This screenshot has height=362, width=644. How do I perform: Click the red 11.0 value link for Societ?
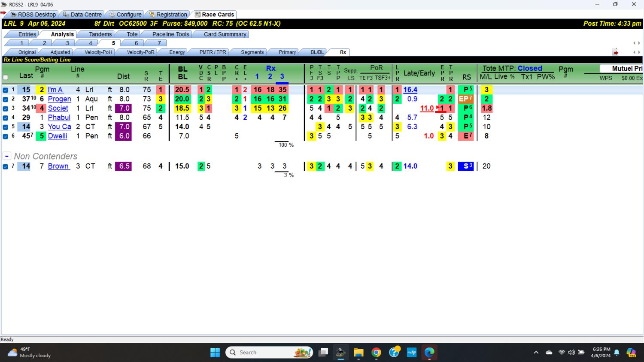click(427, 108)
